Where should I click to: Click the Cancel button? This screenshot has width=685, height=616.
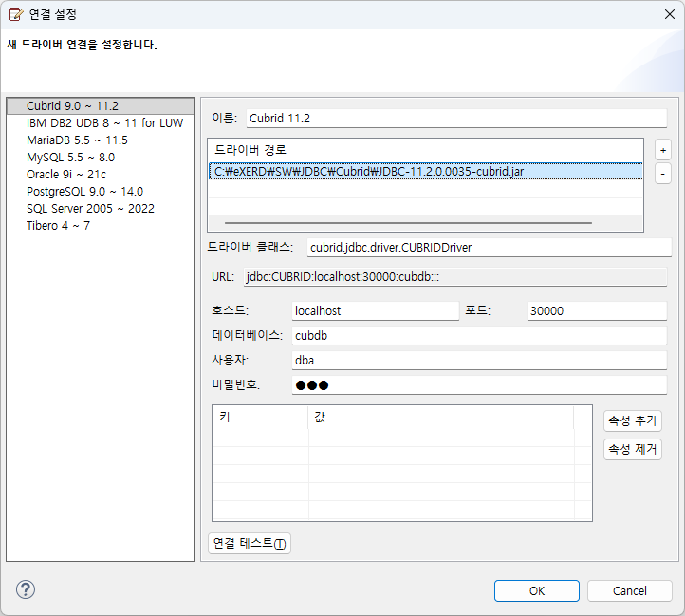coord(629,590)
